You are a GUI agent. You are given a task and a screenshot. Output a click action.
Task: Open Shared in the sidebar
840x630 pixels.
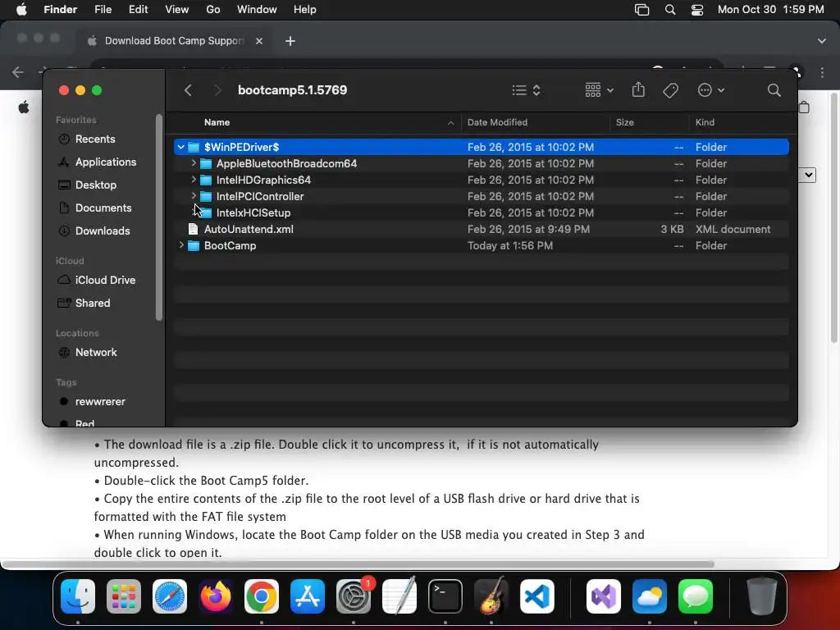(x=92, y=304)
